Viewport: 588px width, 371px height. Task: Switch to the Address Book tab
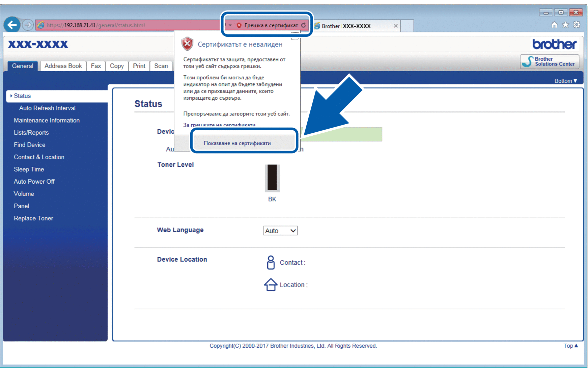point(63,66)
